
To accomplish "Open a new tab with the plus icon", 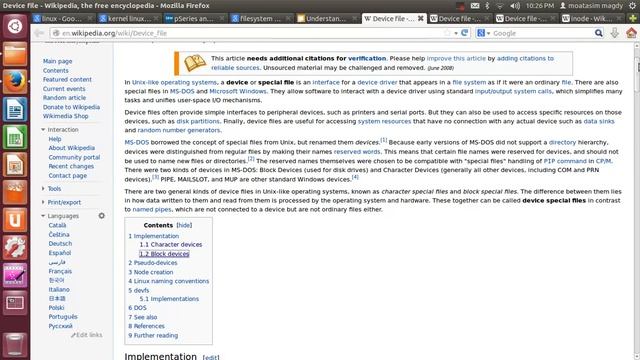I will pyautogui.click(x=633, y=18).
